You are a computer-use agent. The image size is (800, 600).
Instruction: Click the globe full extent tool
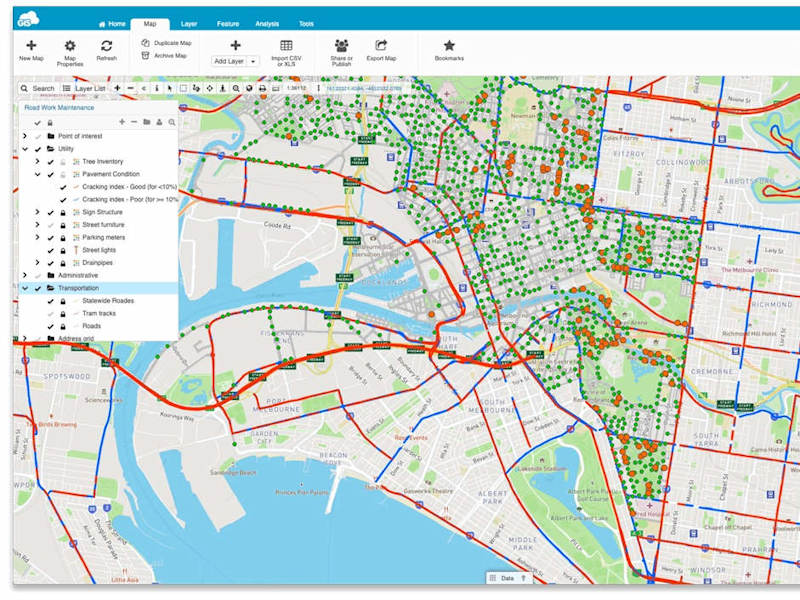[249, 88]
